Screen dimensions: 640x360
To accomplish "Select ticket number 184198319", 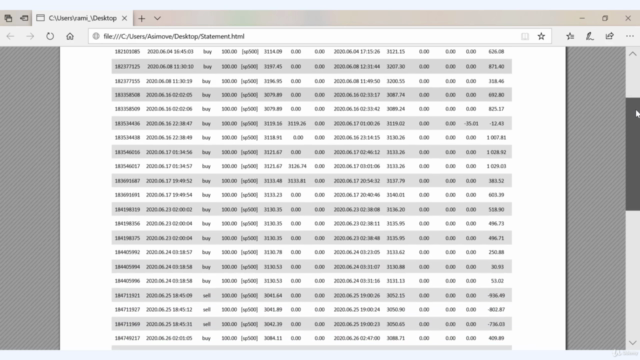I will pyautogui.click(x=127, y=209).
